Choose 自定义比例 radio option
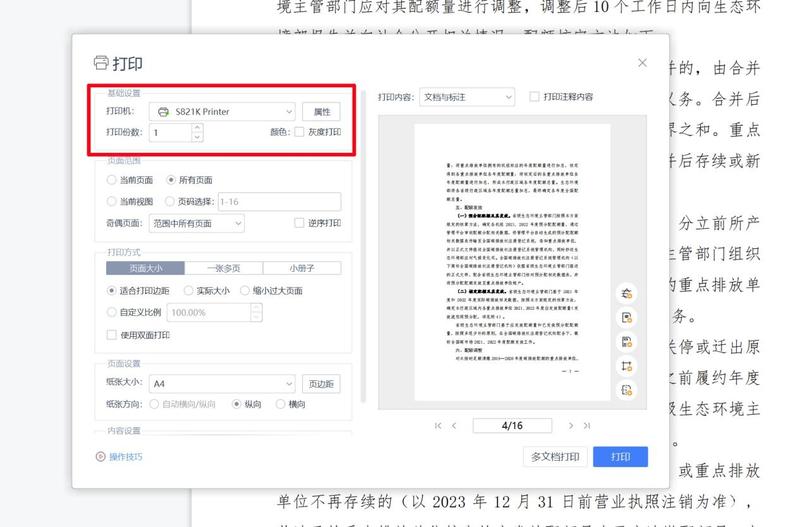800x527 pixels. click(112, 312)
